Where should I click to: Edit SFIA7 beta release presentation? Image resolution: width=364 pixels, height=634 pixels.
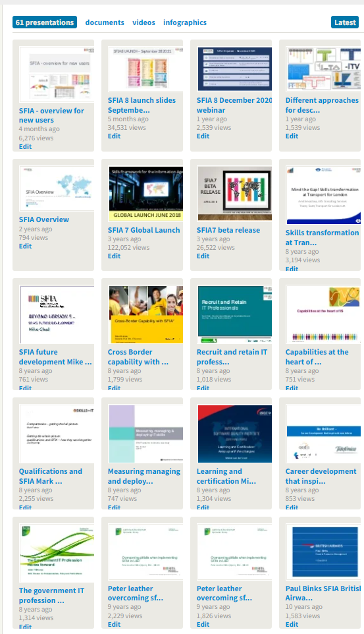click(203, 256)
